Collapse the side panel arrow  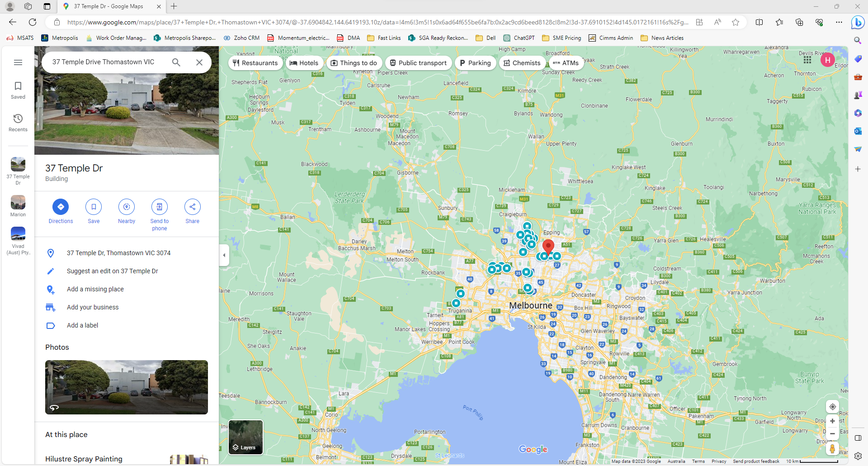[x=224, y=255]
